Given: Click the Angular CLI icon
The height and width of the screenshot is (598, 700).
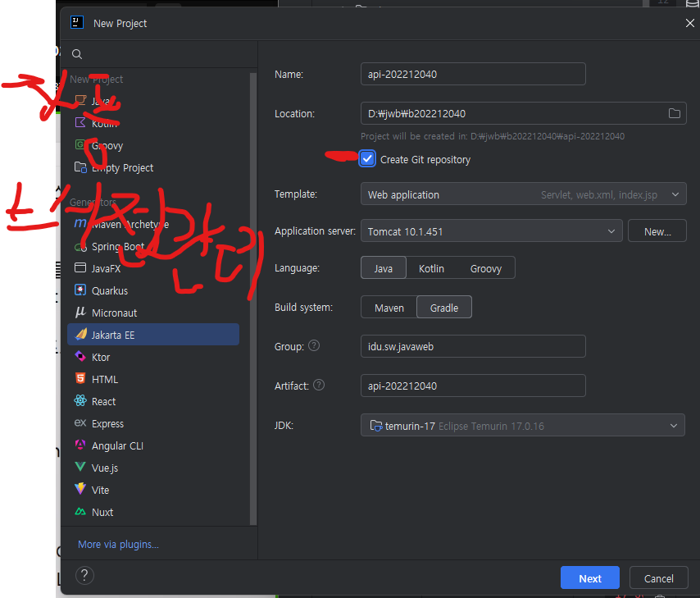Looking at the screenshot, I should [x=80, y=445].
